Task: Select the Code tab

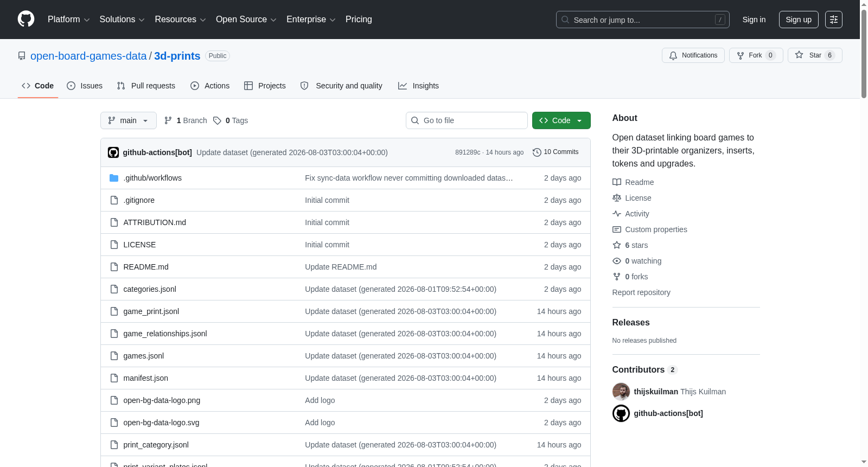Action: pyautogui.click(x=38, y=86)
